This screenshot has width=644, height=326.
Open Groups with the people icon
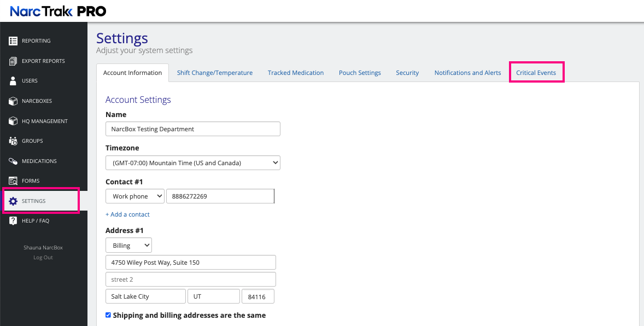pos(13,141)
